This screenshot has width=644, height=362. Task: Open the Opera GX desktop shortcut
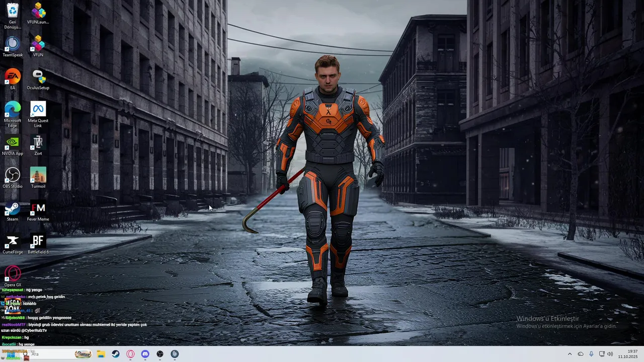click(x=13, y=277)
